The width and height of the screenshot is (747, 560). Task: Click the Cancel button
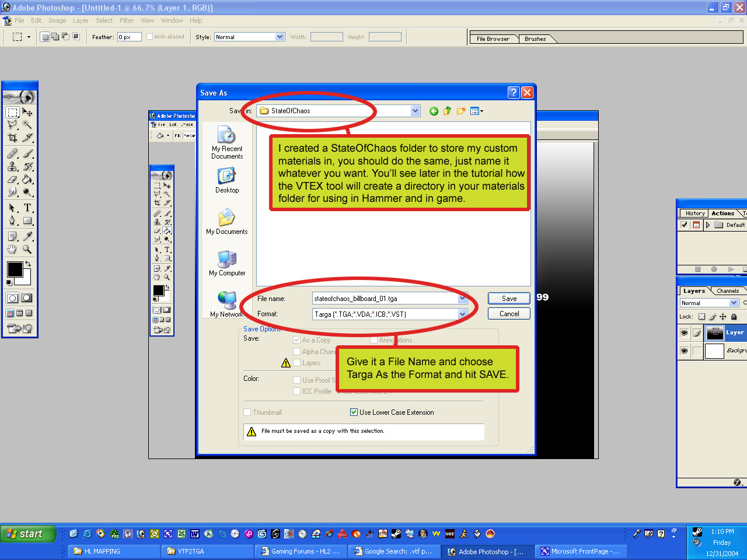pos(509,314)
